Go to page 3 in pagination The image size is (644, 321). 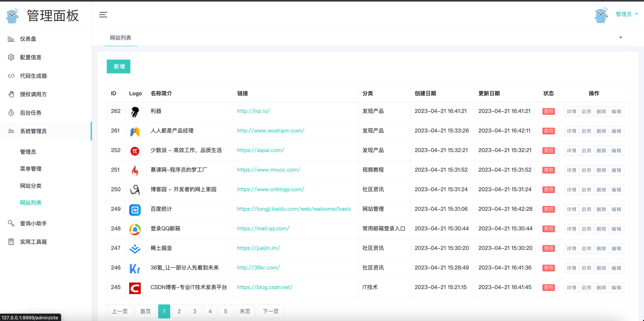point(195,311)
